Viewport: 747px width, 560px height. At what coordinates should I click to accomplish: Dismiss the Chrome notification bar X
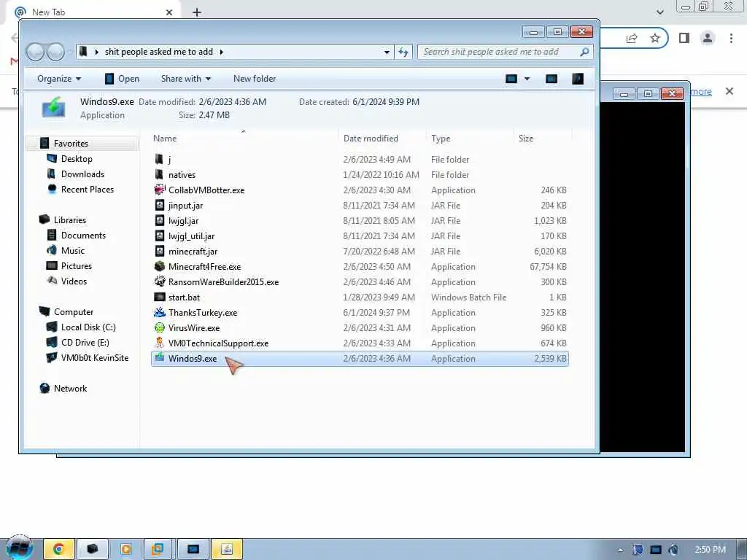[x=729, y=91]
